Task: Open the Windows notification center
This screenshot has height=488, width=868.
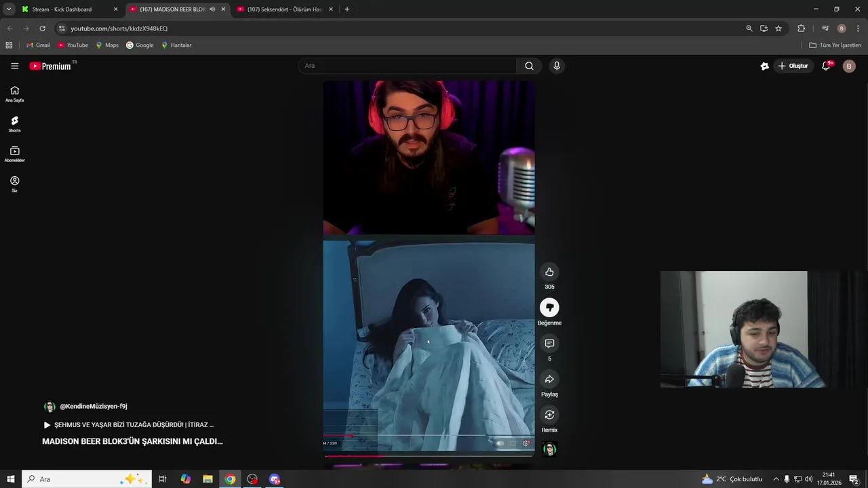Action: 854,479
